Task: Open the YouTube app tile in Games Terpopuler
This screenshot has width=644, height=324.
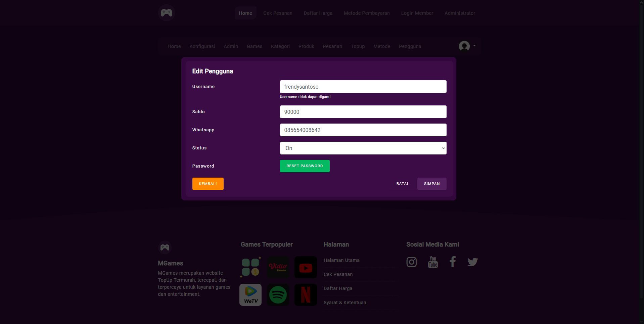Action: (x=306, y=267)
